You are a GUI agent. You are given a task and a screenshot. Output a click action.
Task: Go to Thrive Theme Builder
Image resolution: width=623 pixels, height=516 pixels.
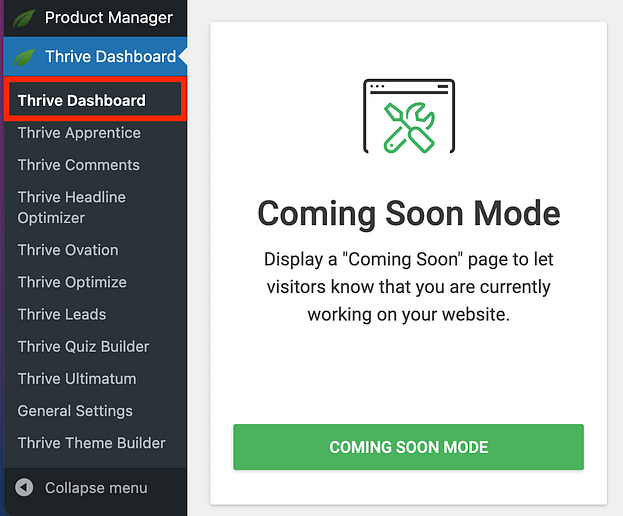pos(92,443)
